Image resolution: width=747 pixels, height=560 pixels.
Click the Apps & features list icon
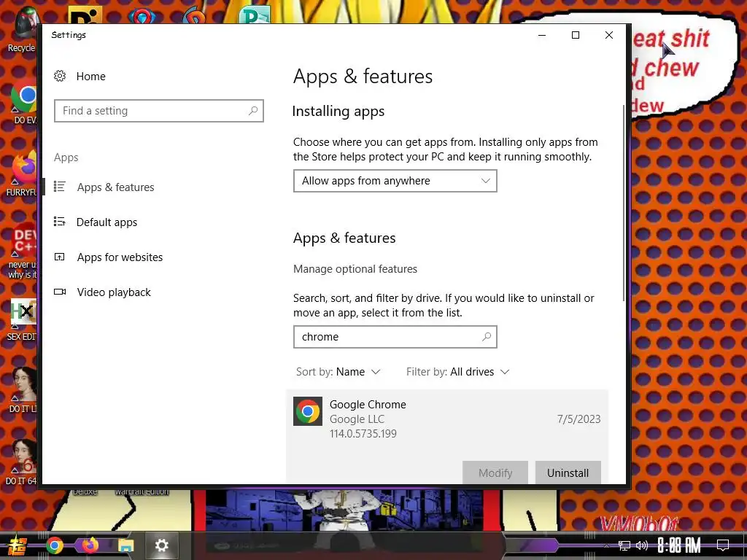click(60, 186)
